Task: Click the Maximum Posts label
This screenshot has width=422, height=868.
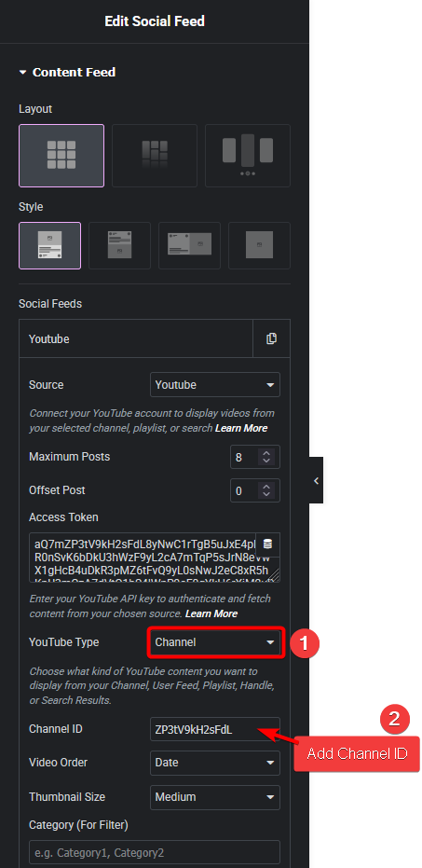Action: pos(70,457)
